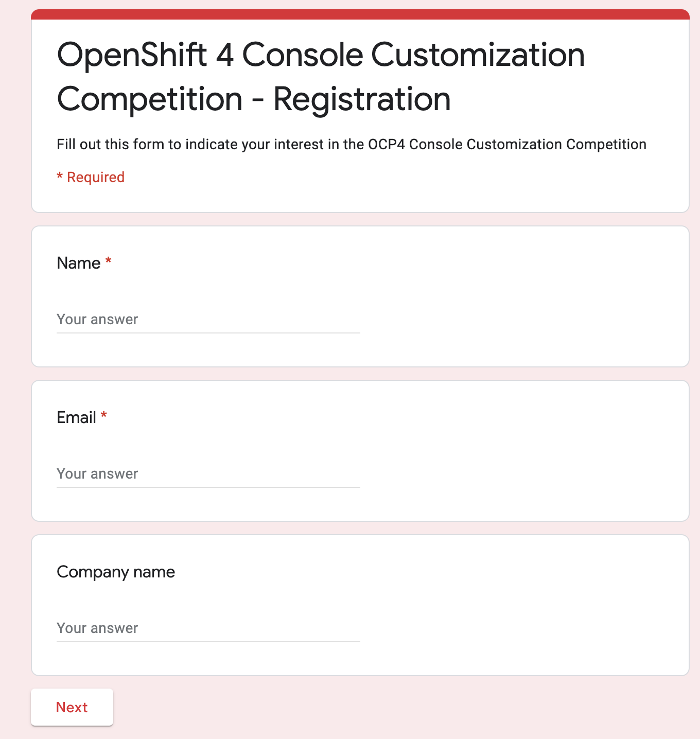Proceed to next page via Next

[x=72, y=707]
